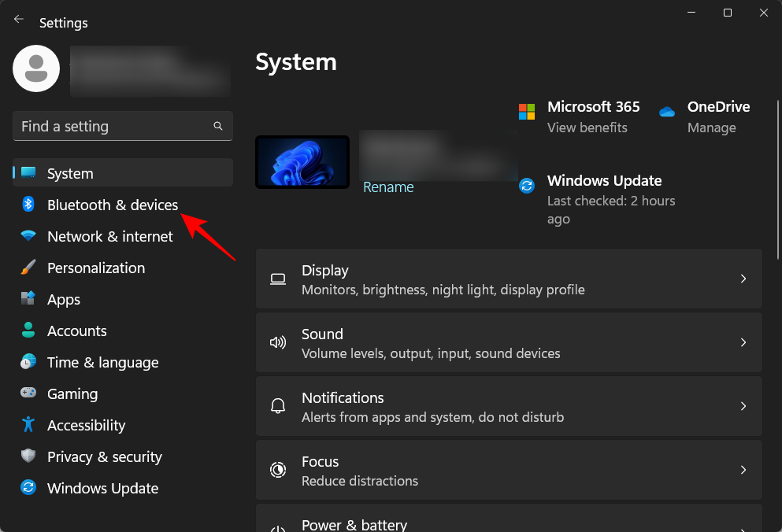782x532 pixels.
Task: Click the Find a setting search box
Action: click(122, 126)
